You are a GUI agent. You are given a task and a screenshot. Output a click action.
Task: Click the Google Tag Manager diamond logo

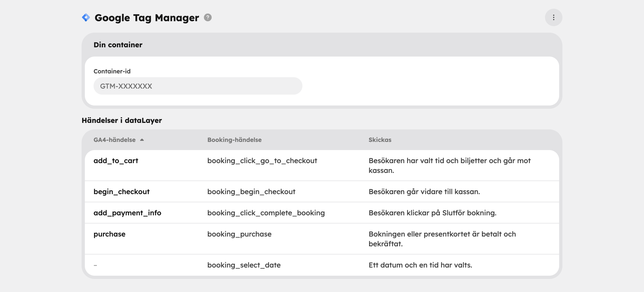point(86,18)
